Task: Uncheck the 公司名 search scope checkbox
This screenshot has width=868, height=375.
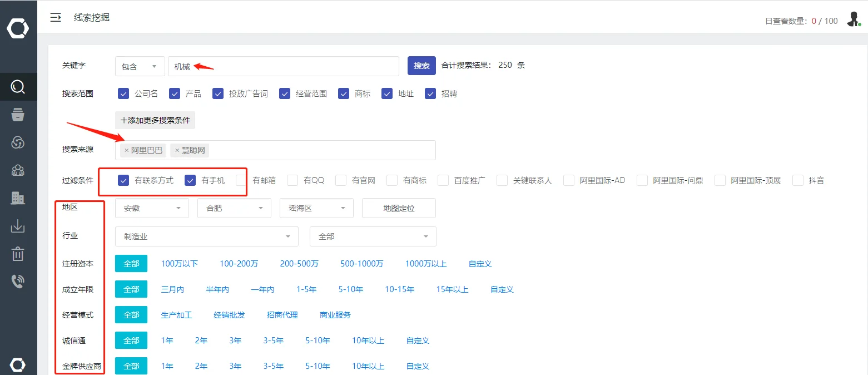Action: pyautogui.click(x=123, y=93)
